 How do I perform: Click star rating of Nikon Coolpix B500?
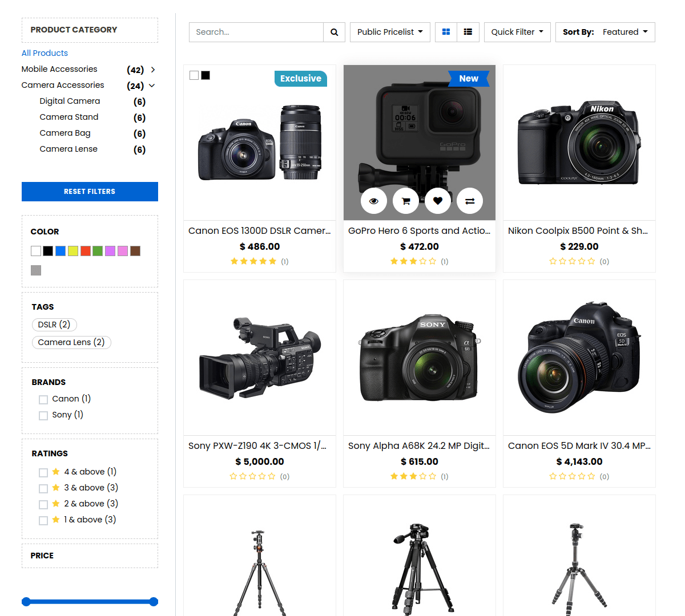coord(573,261)
